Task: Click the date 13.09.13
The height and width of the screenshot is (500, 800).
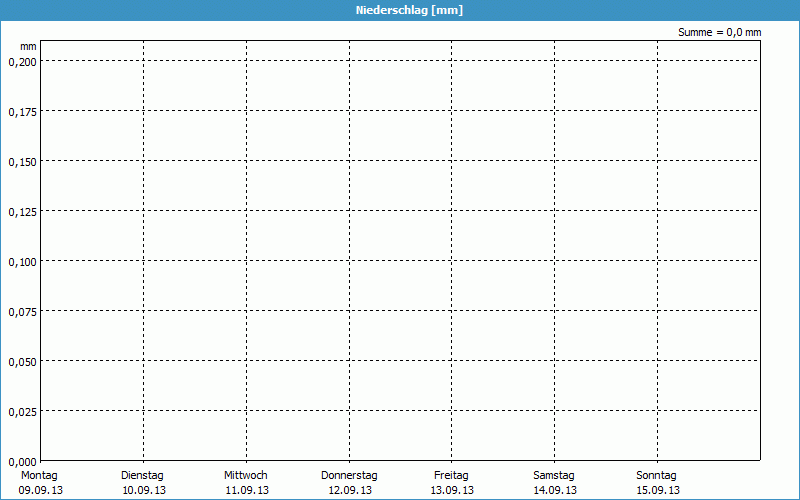Action: click(453, 491)
